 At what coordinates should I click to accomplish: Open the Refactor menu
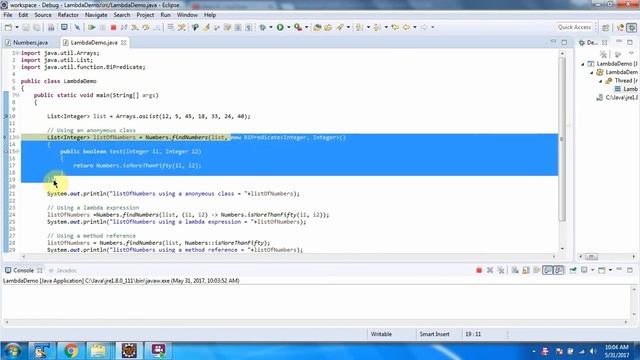tap(68, 15)
